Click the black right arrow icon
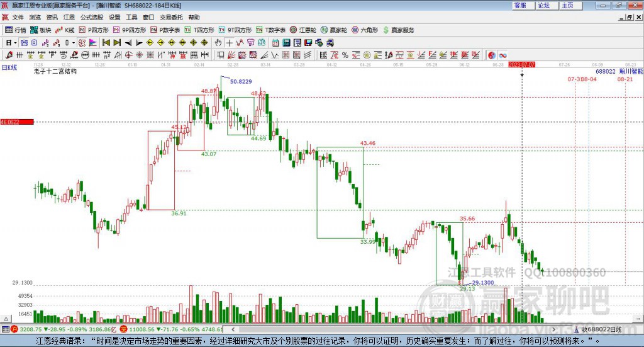Image resolution: width=644 pixels, height=347 pixels. coord(139,43)
